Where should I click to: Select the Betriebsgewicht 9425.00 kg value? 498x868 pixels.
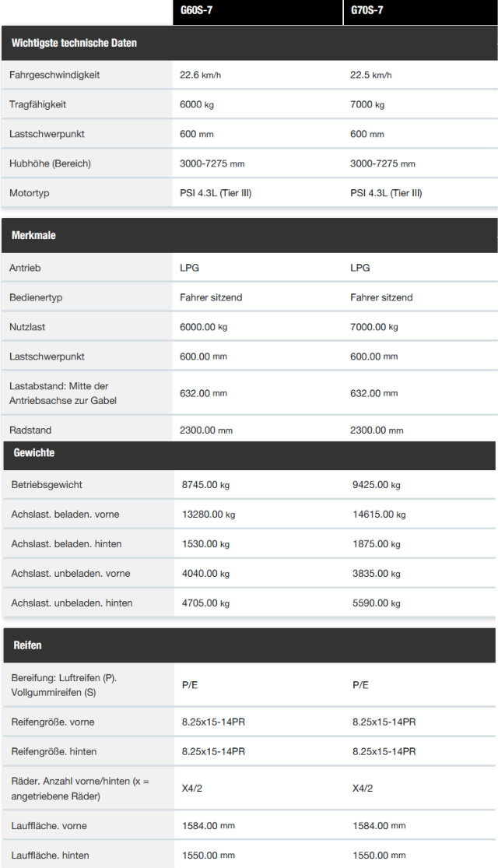[x=377, y=485]
